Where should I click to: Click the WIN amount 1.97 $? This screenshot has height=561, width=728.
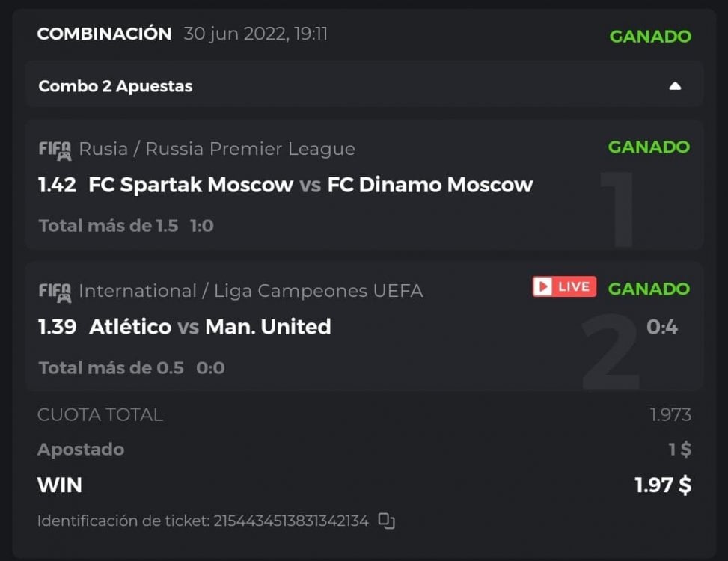pos(663,485)
